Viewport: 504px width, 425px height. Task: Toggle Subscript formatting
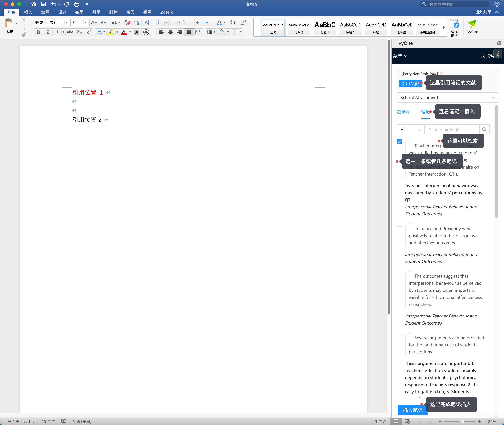(x=79, y=32)
